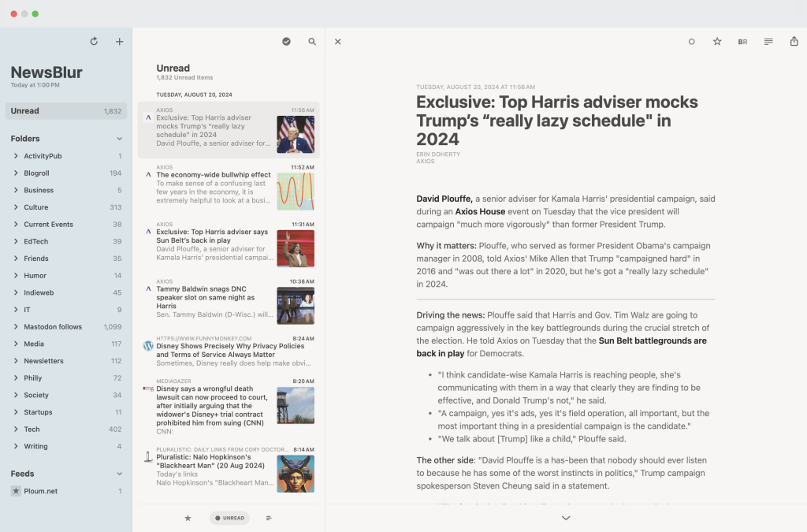Refresh feeds with the reload icon
Screen dimensions: 807x532
(x=94, y=41)
